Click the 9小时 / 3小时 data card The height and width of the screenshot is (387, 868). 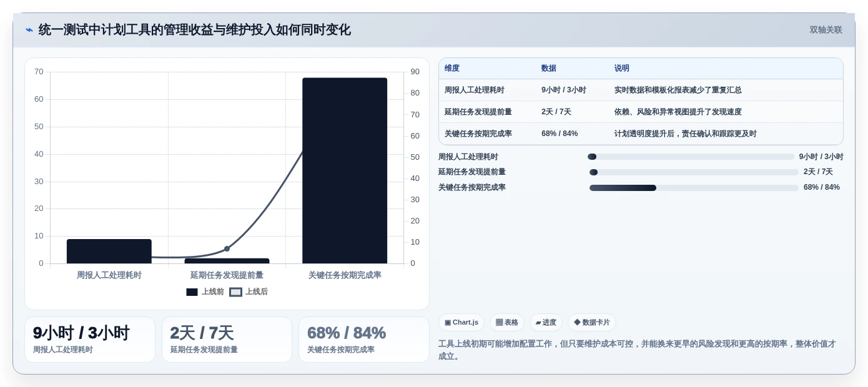[90, 340]
